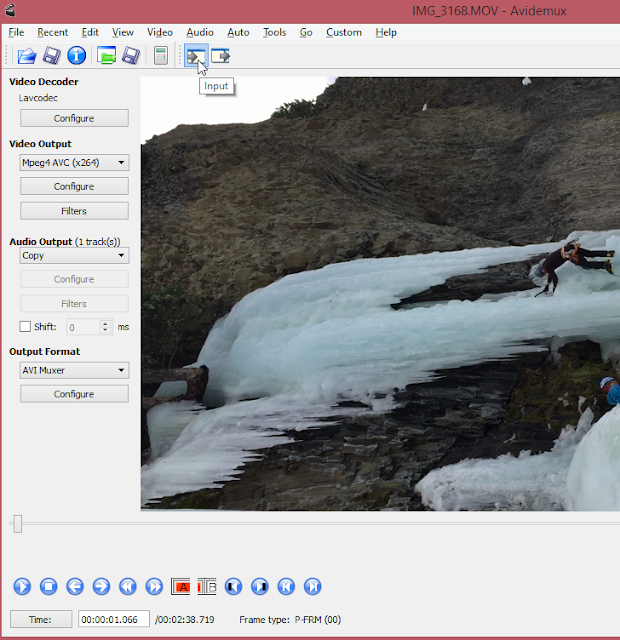
Task: Go to previous frame with left arrow
Action: coord(75,587)
